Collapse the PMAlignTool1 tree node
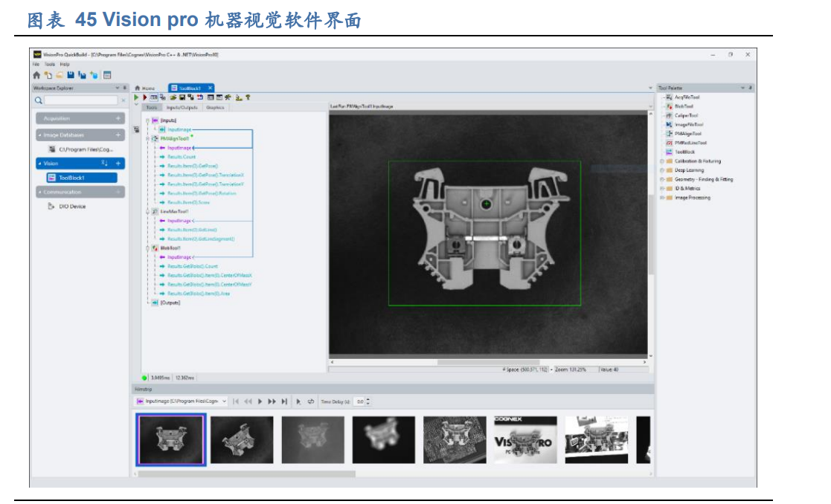 tap(147, 138)
